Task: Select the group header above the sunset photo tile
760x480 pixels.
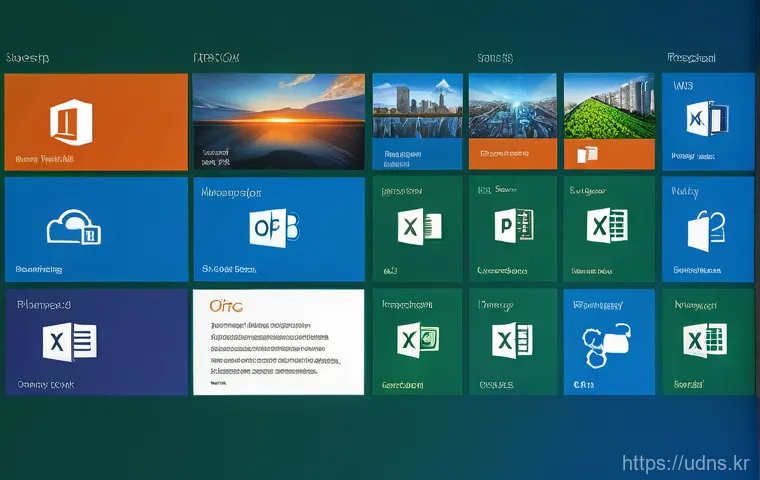Action: [216, 58]
